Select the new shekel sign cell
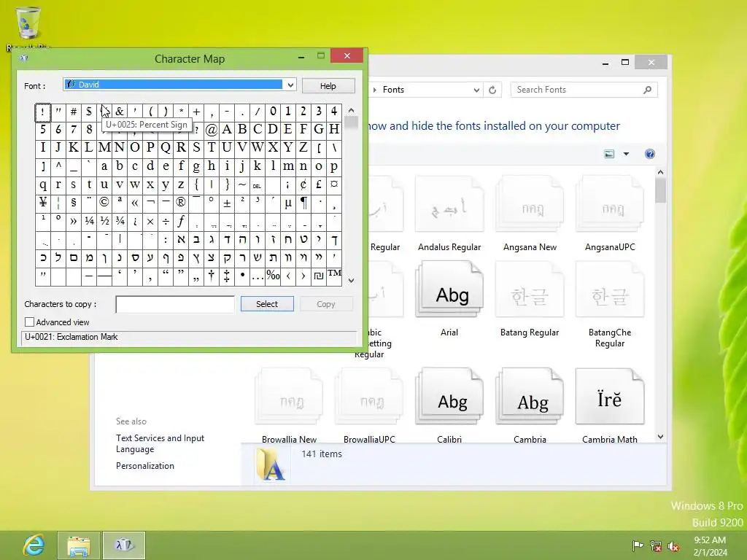Screen dimensions: 747x560 coord(319,276)
